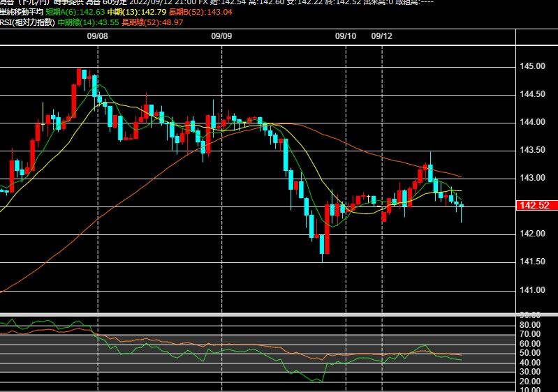Open the 単純移動平均 indicator label

coord(22,12)
